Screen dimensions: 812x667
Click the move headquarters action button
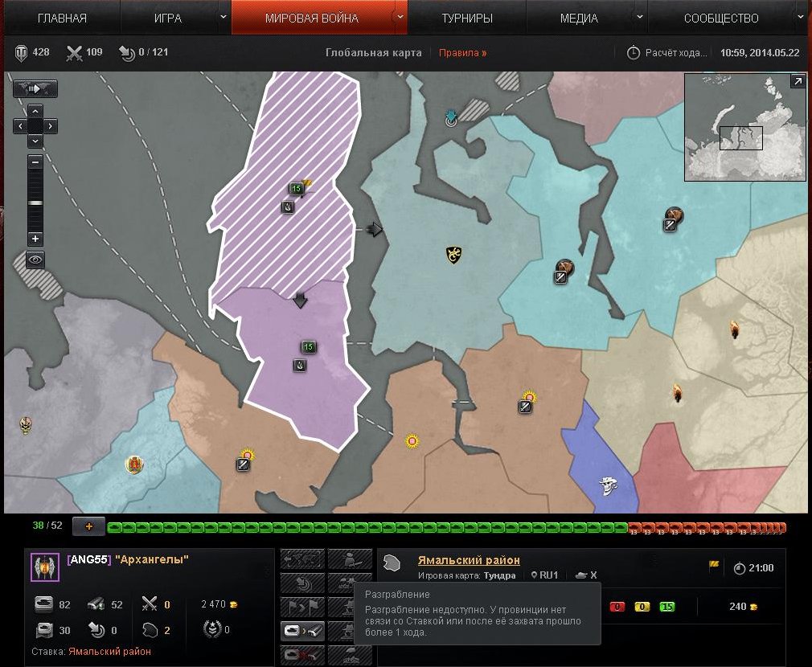(302, 559)
